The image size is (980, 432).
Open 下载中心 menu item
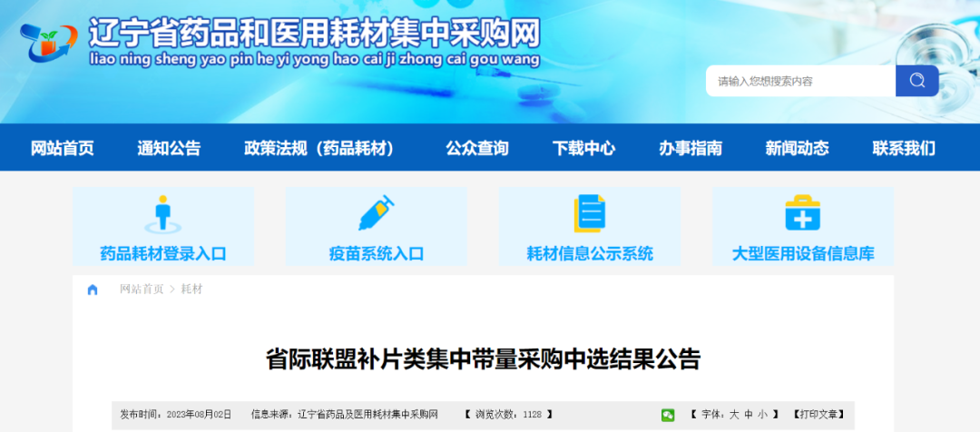583,148
